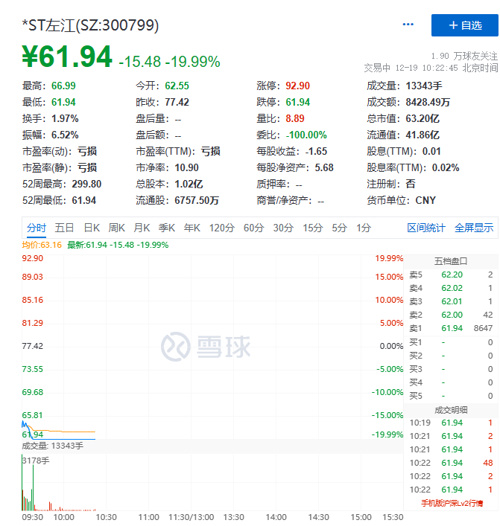500x526 pixels.
Task: Switch to the 五日 chart tab
Action: point(64,228)
